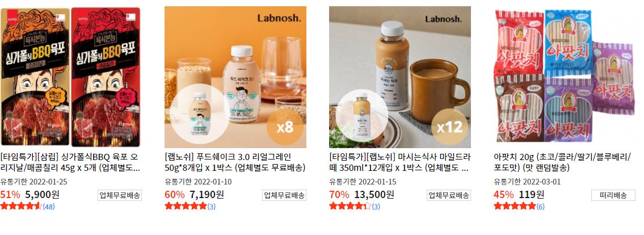Click the star rating under 119원

click(515, 206)
